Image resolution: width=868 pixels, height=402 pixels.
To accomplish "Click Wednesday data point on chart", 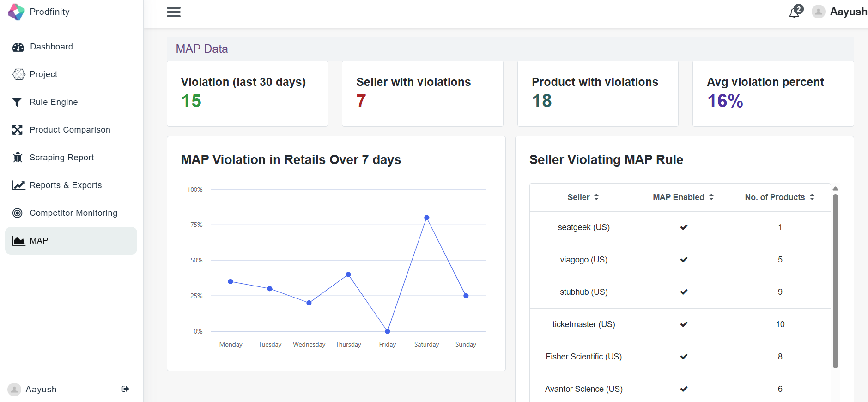I will (309, 303).
